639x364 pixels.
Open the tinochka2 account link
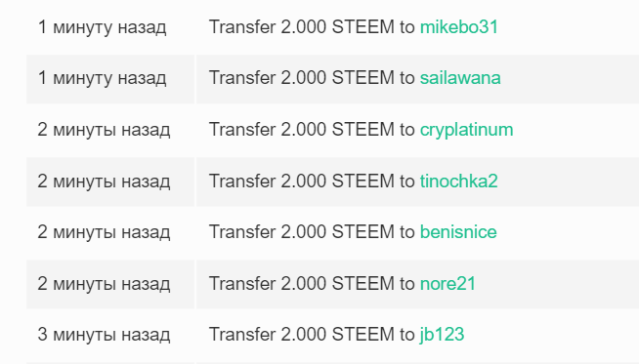(x=459, y=181)
